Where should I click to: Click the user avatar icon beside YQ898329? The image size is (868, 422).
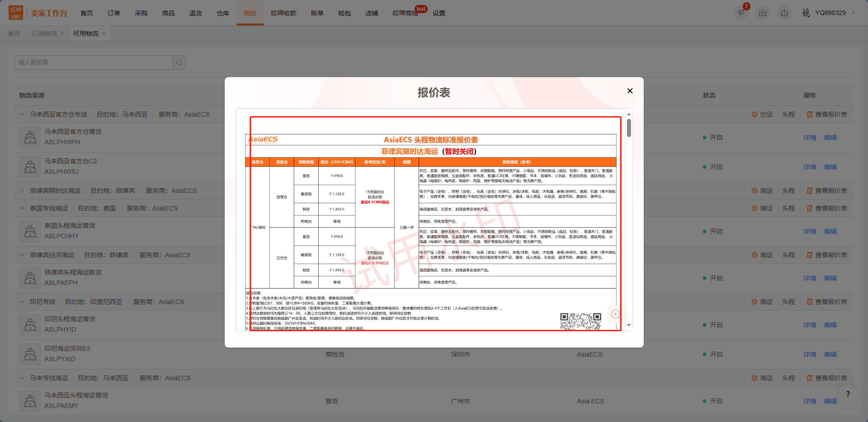point(806,13)
